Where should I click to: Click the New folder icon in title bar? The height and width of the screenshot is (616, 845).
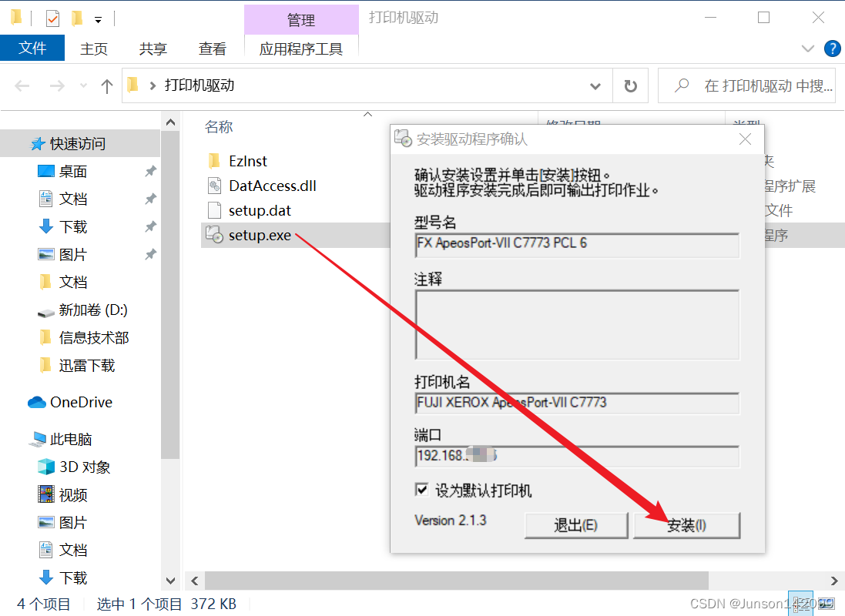click(x=77, y=18)
